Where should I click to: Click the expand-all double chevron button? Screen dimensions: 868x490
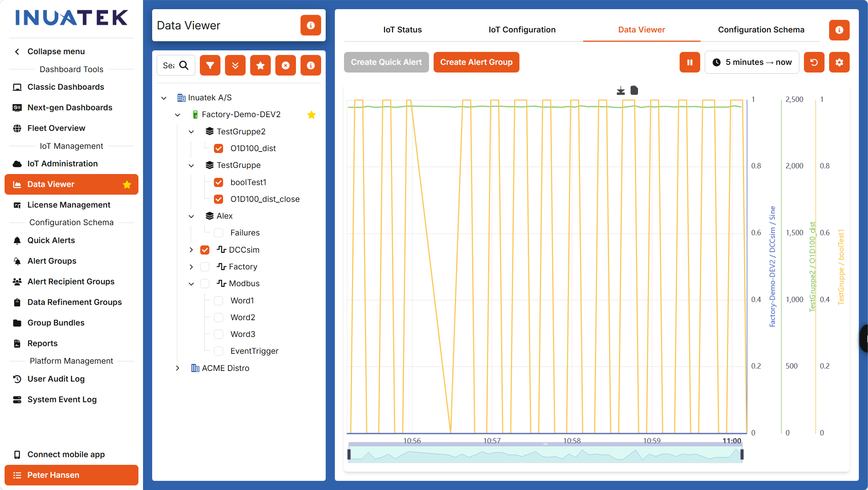[235, 65]
